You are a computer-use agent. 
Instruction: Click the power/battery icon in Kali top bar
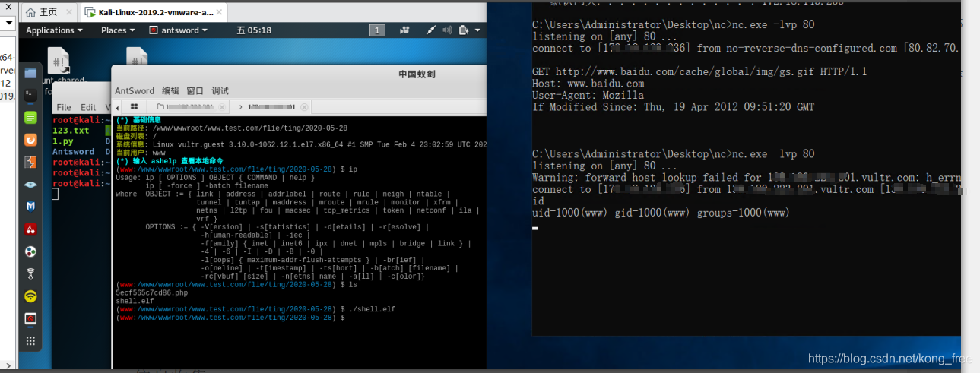pyautogui.click(x=465, y=30)
